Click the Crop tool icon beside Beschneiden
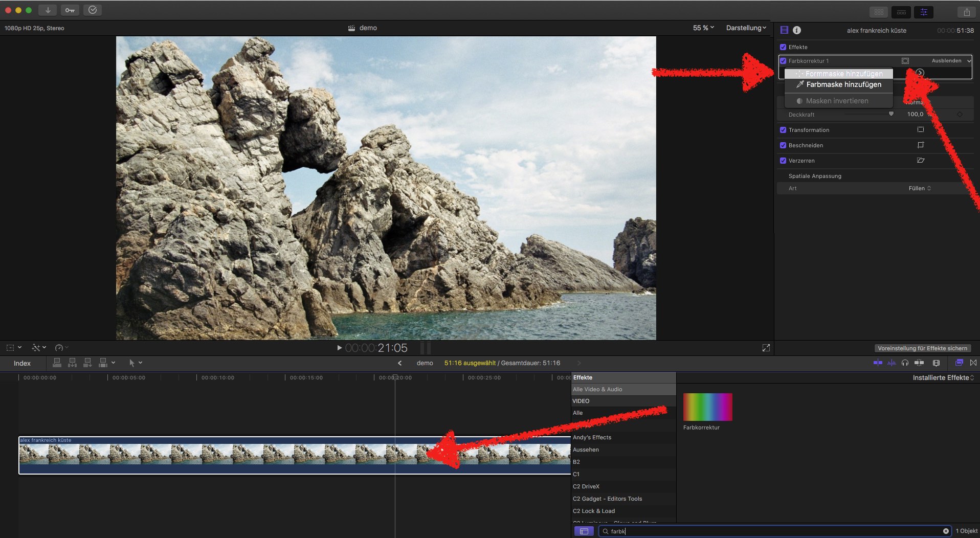This screenshot has width=980, height=538. (920, 145)
